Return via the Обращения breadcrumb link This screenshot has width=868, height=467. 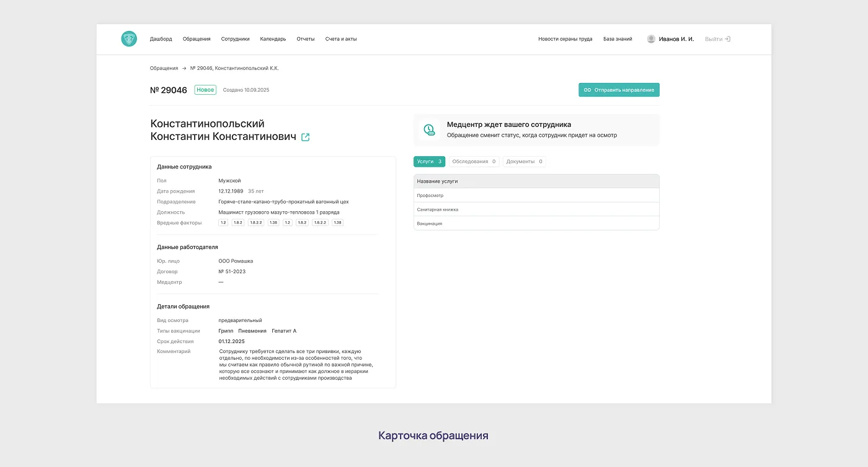(x=164, y=68)
